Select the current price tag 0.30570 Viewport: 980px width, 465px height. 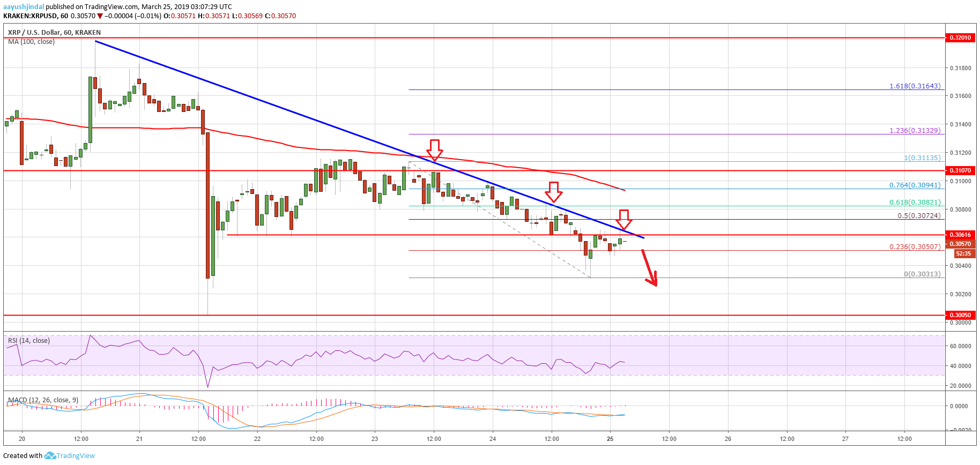point(960,244)
